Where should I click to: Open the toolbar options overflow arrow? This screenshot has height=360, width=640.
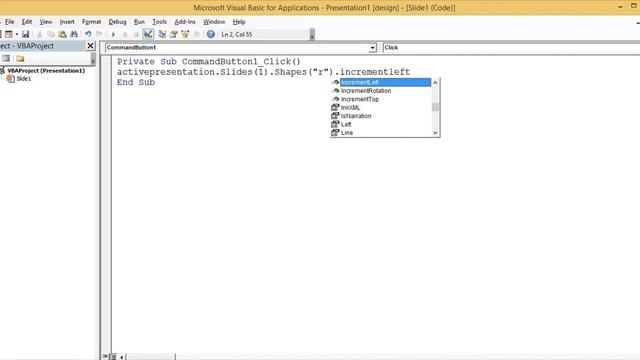coord(312,35)
